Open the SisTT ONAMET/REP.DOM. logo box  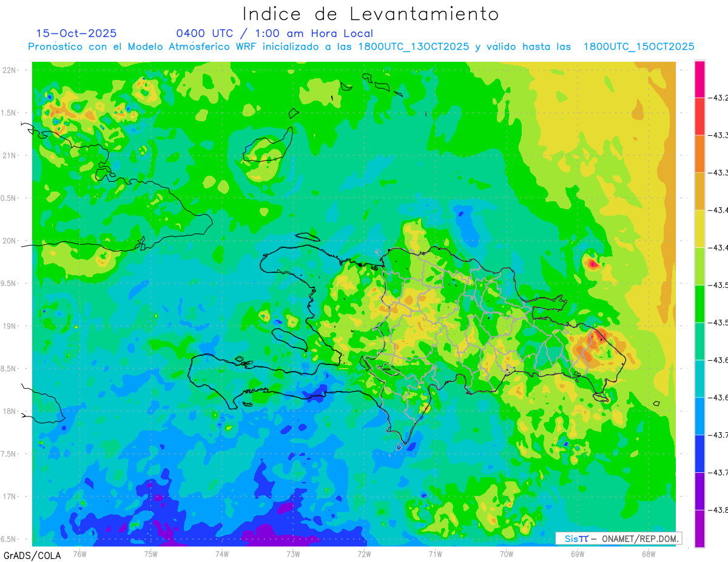pos(618,538)
